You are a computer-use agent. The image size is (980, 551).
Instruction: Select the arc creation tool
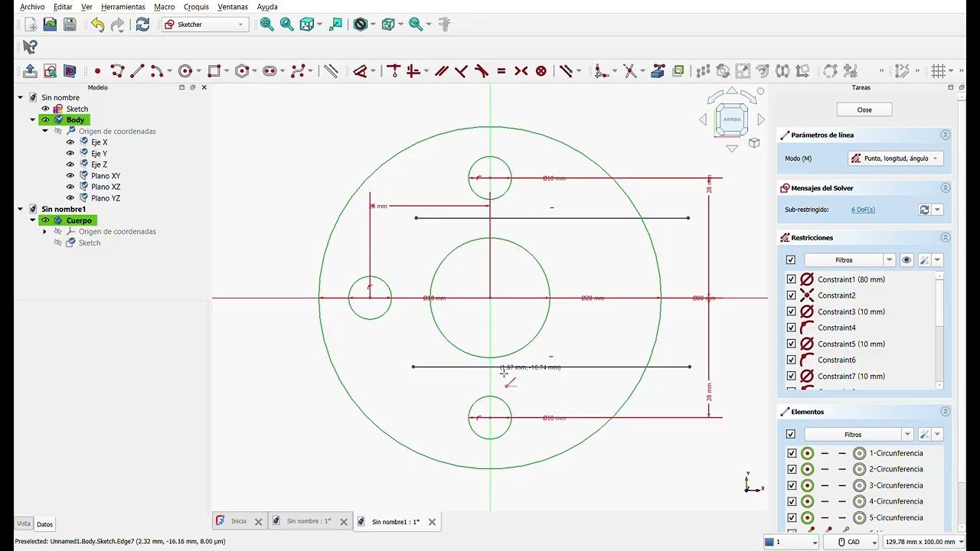tap(157, 71)
